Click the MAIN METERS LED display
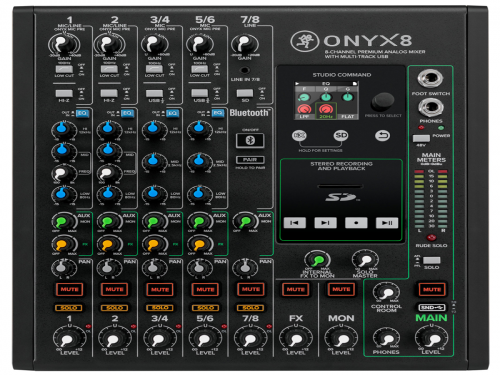This screenshot has height=375, width=500. [431, 199]
